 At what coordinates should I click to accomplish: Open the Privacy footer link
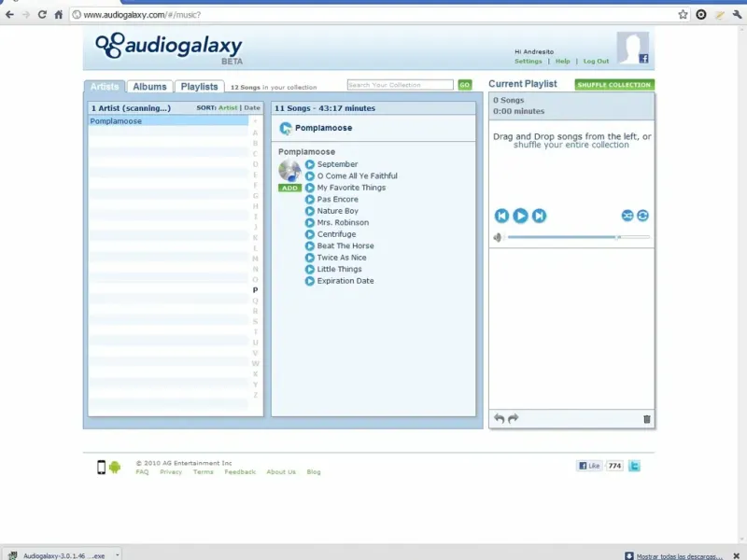[171, 472]
